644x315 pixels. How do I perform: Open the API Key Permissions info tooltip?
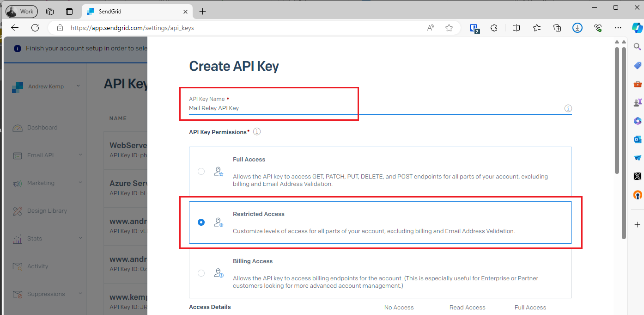click(256, 131)
